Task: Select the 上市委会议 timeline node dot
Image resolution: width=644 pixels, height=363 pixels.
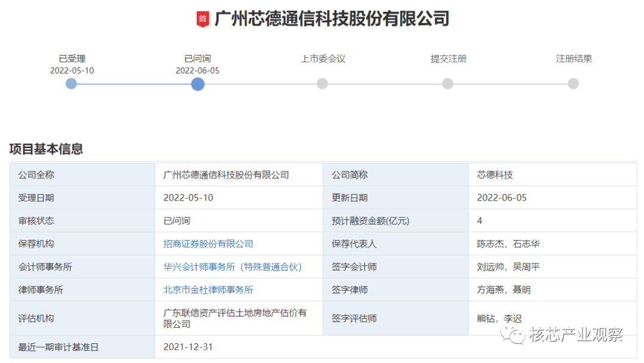Action: pyautogui.click(x=323, y=84)
